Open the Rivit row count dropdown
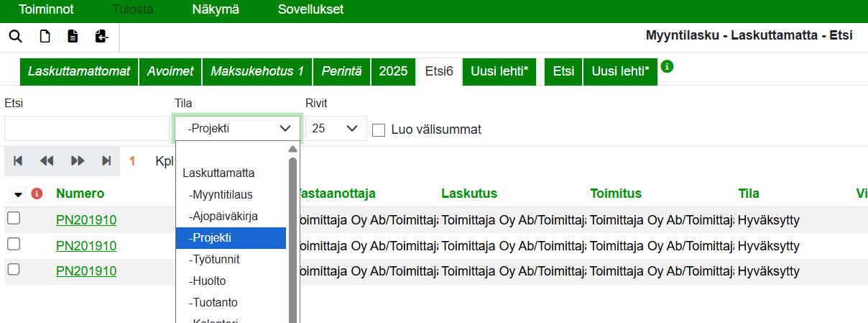Image resolution: width=868 pixels, height=323 pixels. (336, 129)
